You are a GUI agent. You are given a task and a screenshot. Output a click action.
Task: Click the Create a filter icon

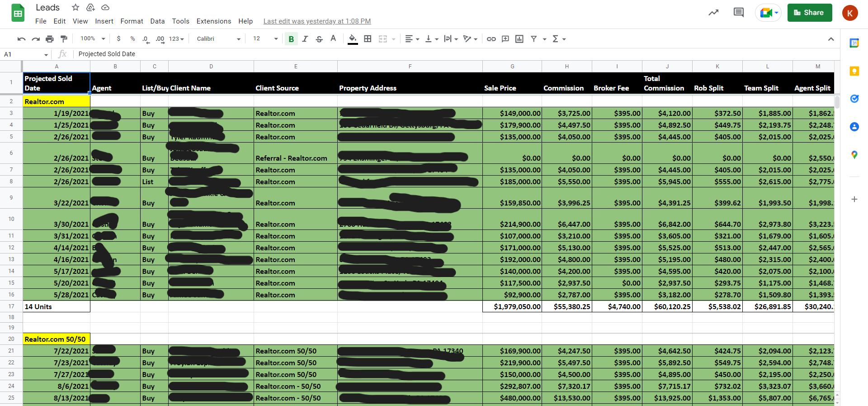tap(534, 39)
